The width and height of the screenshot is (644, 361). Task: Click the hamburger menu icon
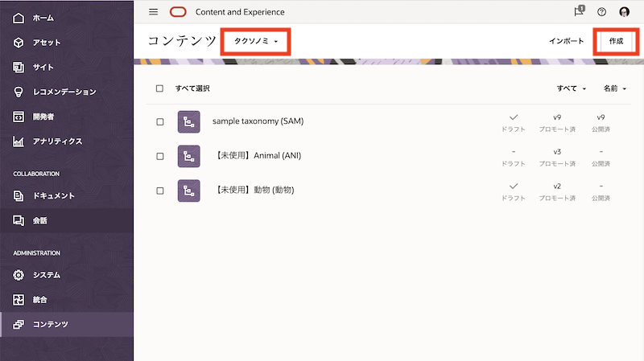(154, 12)
